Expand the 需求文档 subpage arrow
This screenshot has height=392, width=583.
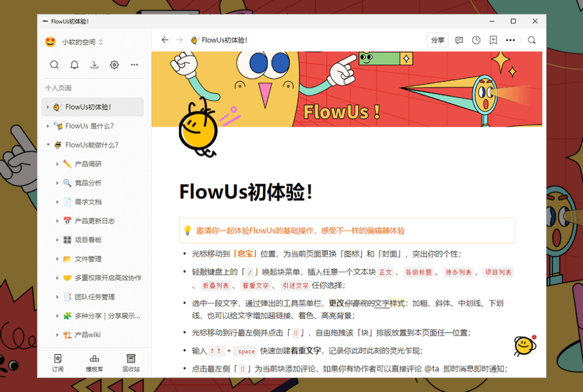pos(58,202)
